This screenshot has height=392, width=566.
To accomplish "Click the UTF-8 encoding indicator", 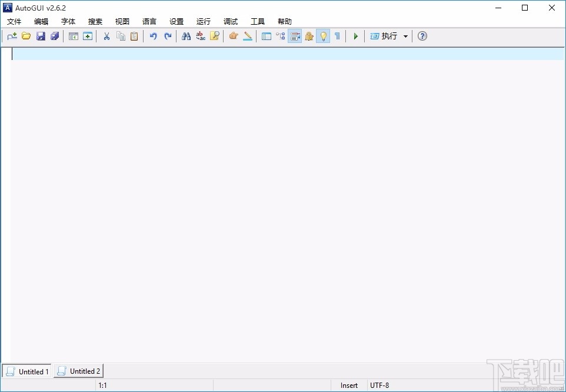I will [379, 385].
